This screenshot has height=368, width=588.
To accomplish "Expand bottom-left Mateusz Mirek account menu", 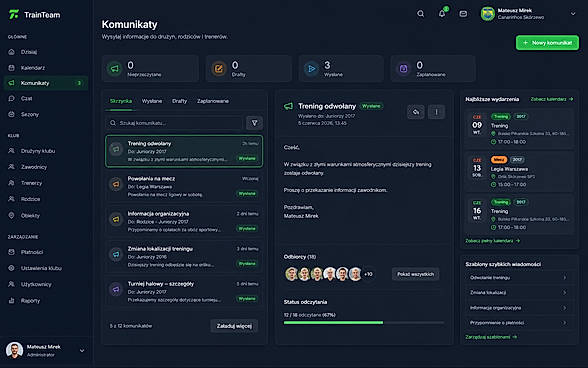I will point(82,351).
